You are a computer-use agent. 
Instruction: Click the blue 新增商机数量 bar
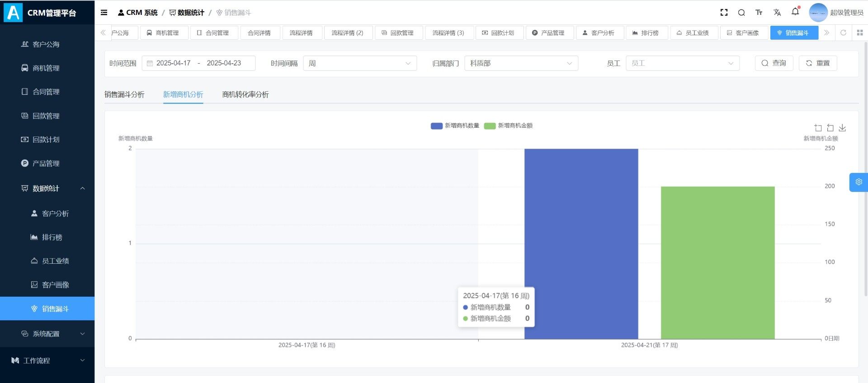(x=581, y=244)
